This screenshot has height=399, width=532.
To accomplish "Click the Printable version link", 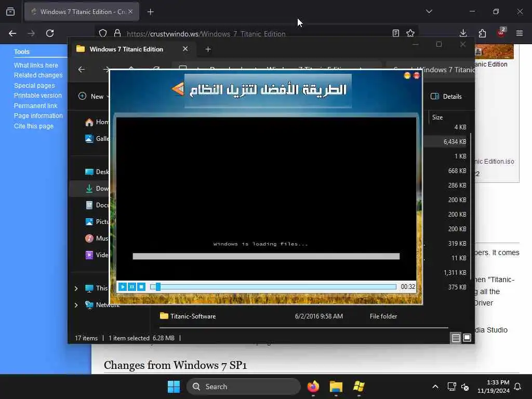I will (37, 96).
